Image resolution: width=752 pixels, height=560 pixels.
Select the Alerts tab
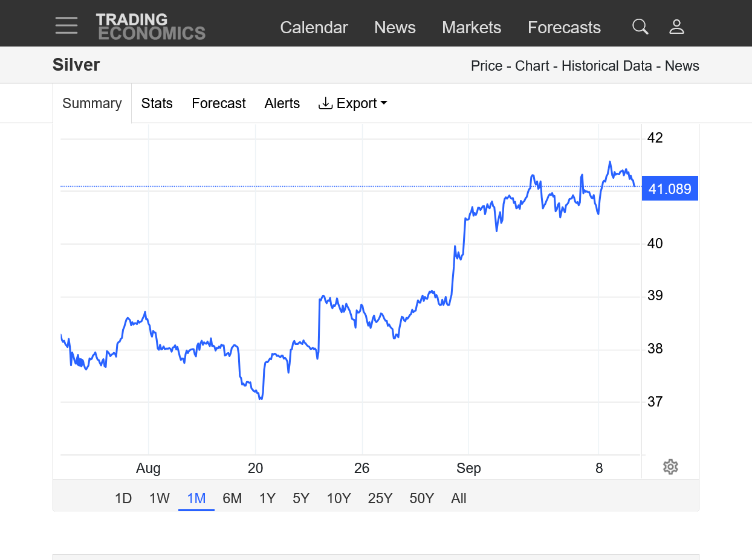tap(282, 103)
